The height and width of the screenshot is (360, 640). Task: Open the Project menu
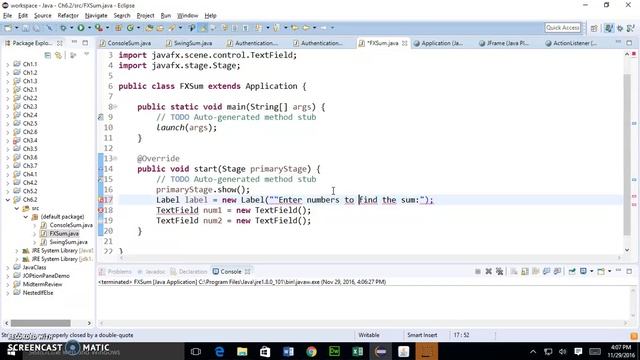click(145, 16)
